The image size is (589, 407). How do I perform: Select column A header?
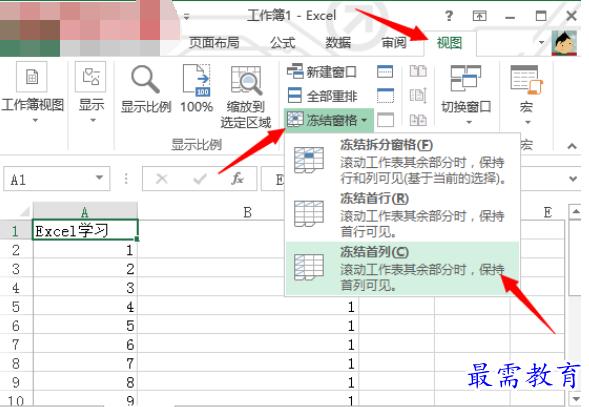(x=85, y=212)
